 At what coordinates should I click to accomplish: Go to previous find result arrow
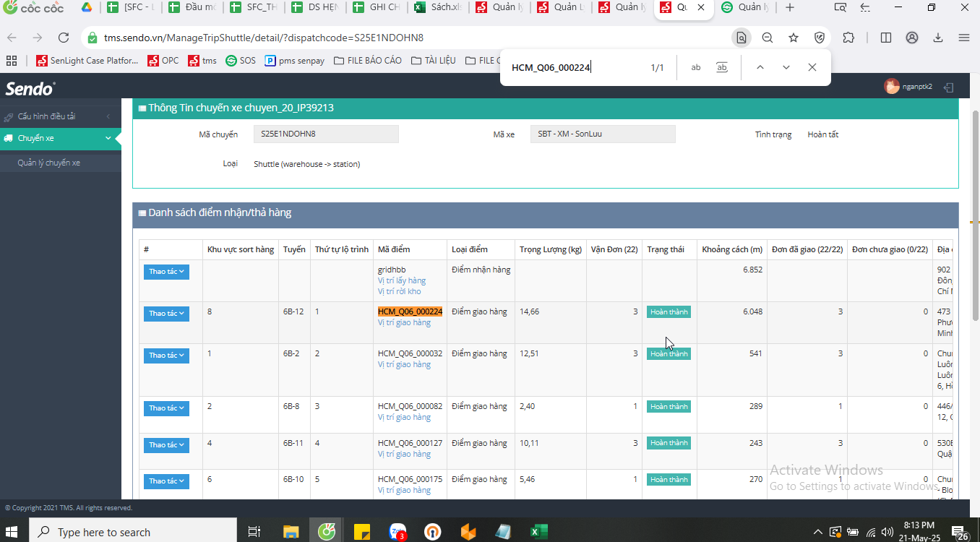[760, 67]
